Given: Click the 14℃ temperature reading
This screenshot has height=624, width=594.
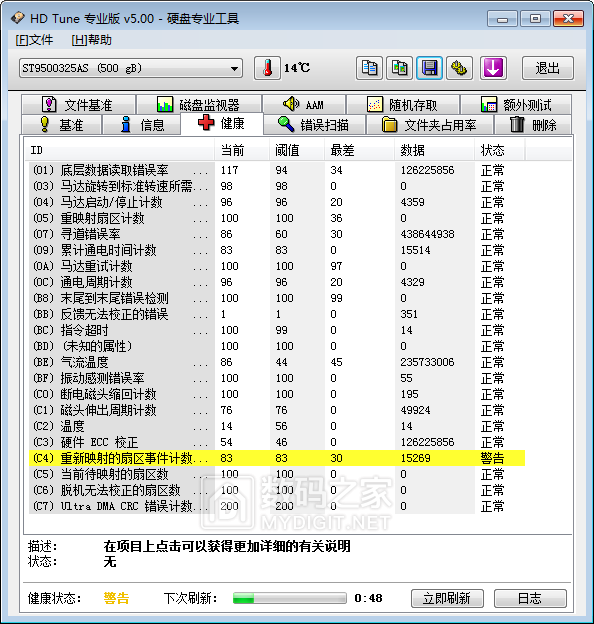Looking at the screenshot, I should [x=297, y=68].
